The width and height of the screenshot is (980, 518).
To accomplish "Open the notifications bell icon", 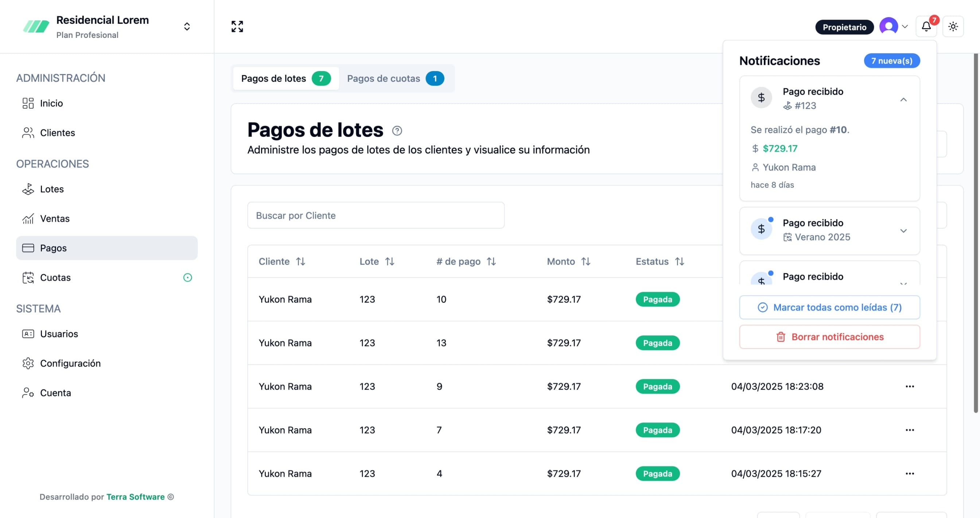I will [926, 26].
